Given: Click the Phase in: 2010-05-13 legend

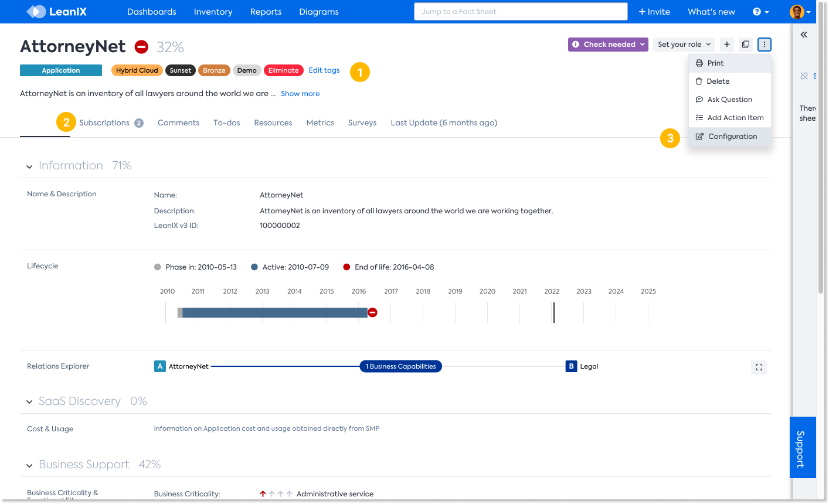Looking at the screenshot, I should (x=195, y=267).
